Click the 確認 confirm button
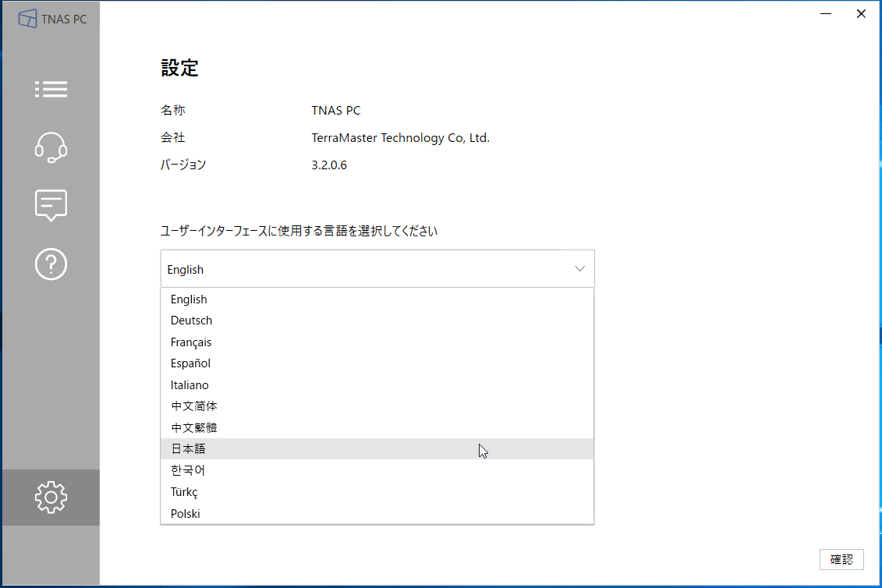 pos(841,559)
